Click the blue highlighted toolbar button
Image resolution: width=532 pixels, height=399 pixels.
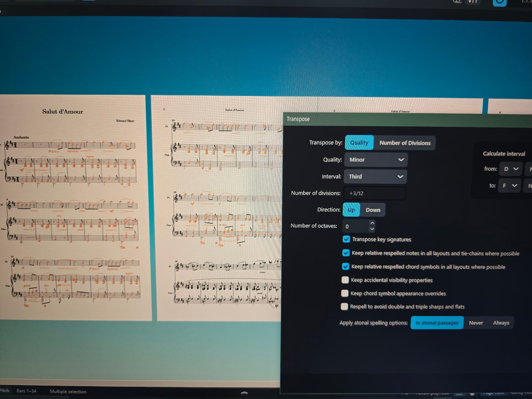tap(499, 3)
